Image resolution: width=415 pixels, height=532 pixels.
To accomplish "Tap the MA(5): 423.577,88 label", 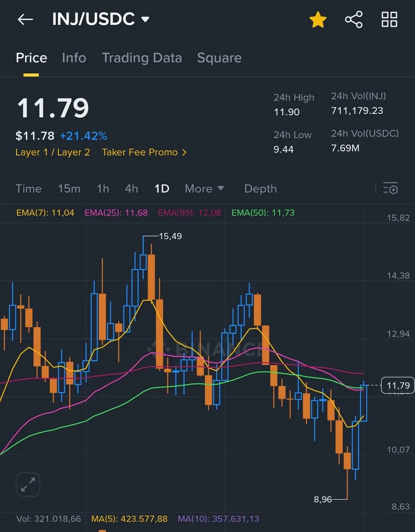I will coord(129,519).
